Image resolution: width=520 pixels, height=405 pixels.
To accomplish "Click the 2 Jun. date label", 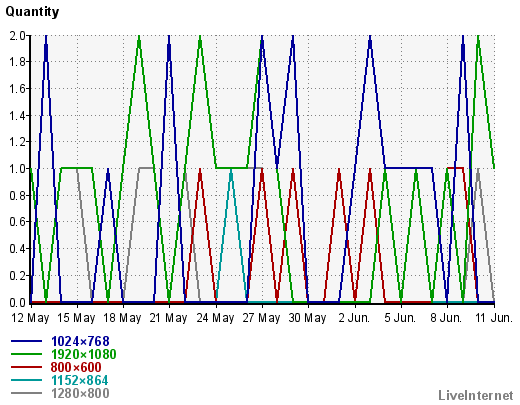I will [x=354, y=318].
